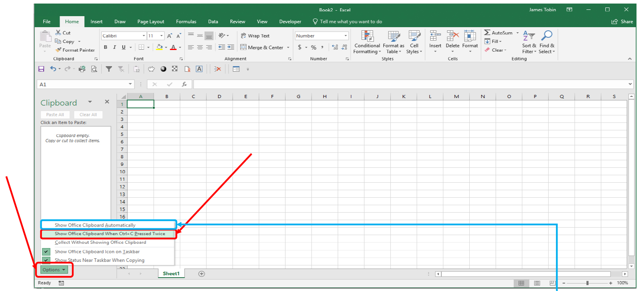Open the Clear eraser menu
Viewport: 644px width, 291px height.
tap(495, 50)
